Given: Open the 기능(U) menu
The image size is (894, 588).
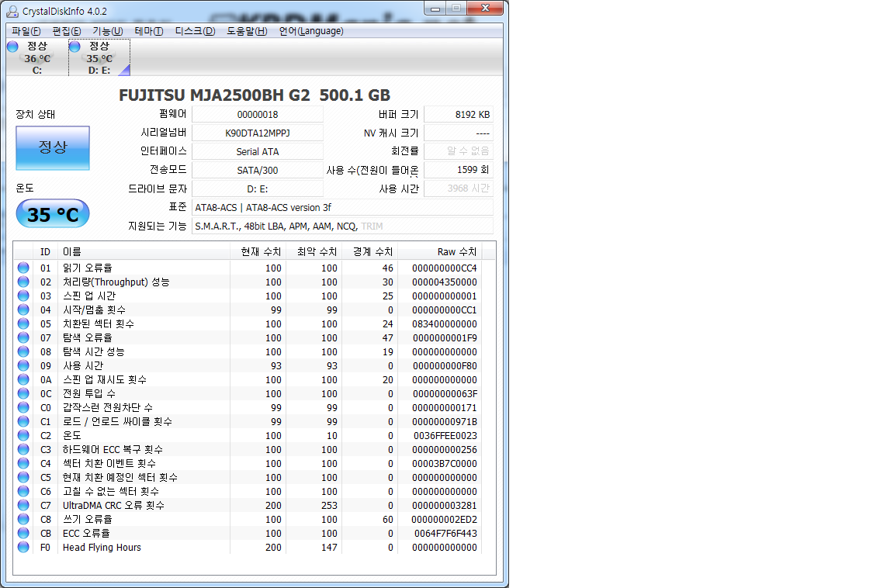Looking at the screenshot, I should coord(108,31).
